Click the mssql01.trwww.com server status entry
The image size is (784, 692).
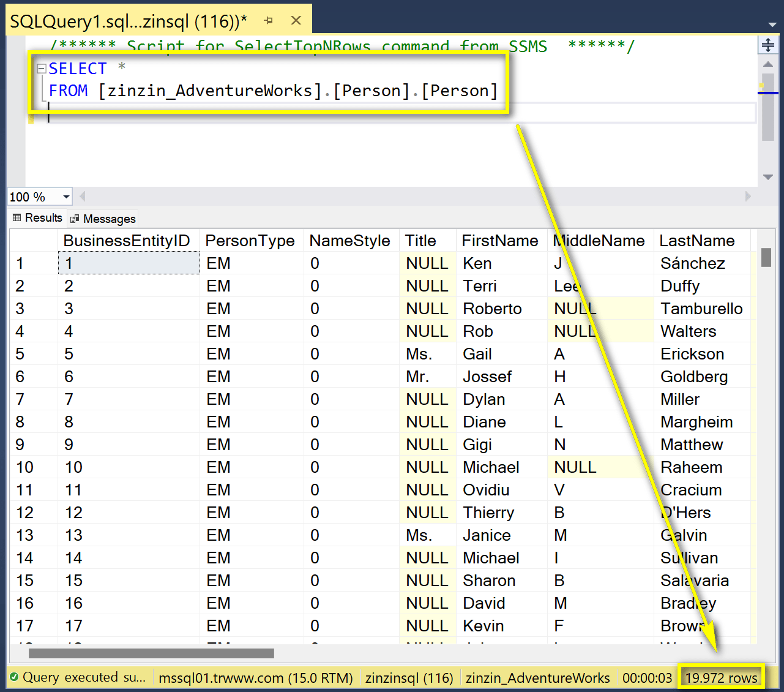coord(256,678)
